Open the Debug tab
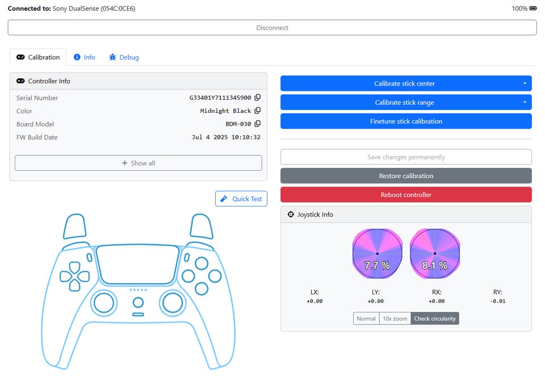545x392 pixels. click(x=124, y=57)
